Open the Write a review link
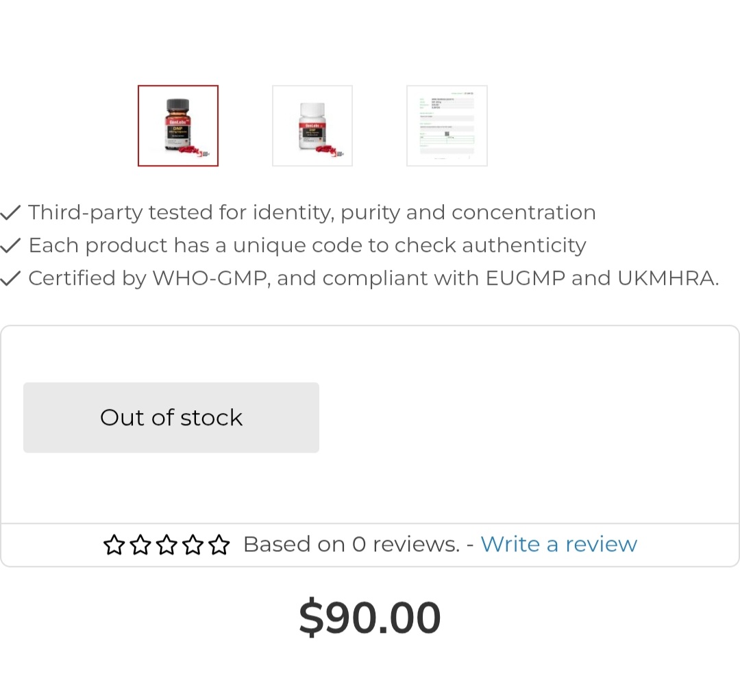This screenshot has height=700, width=740. (x=558, y=545)
